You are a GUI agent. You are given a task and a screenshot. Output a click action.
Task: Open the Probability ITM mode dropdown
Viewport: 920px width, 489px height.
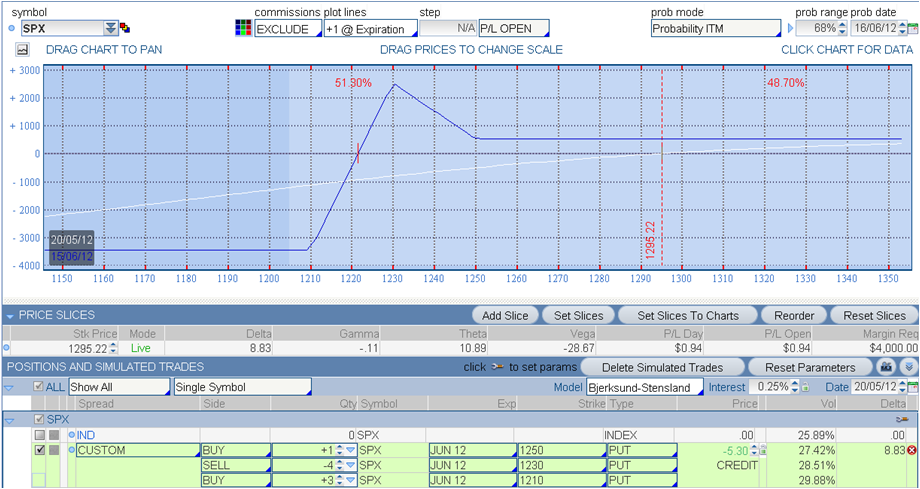click(x=716, y=28)
